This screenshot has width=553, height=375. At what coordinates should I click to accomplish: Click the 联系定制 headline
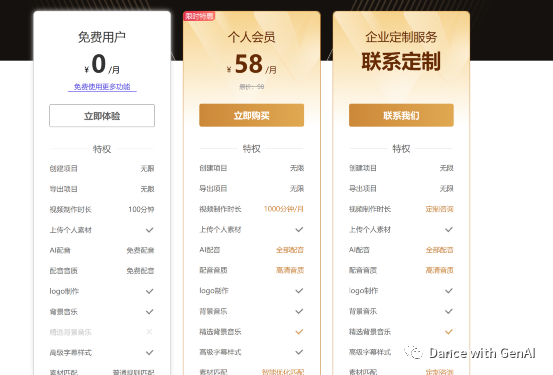pyautogui.click(x=401, y=62)
